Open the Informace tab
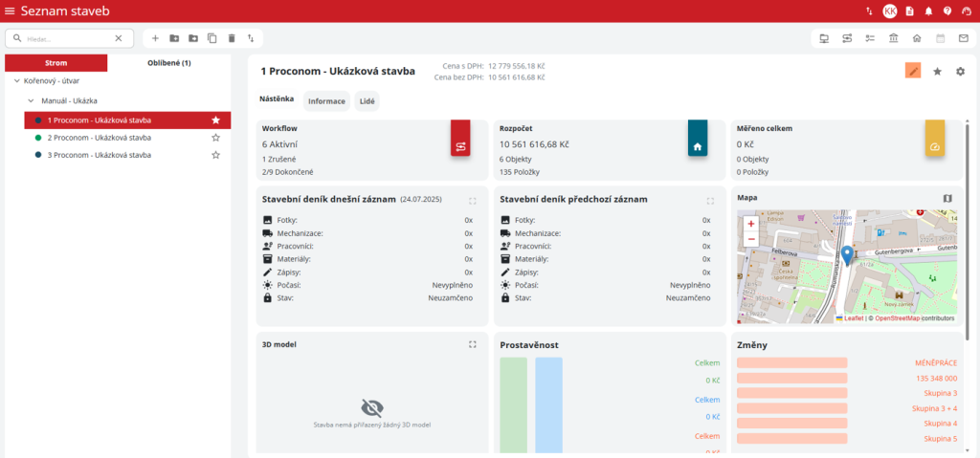This screenshot has width=980, height=458. click(x=326, y=100)
